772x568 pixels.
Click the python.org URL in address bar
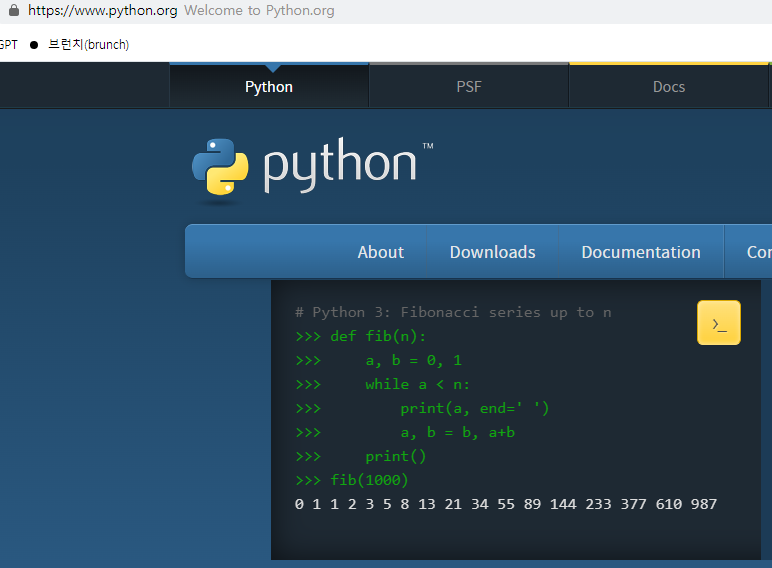coord(102,10)
